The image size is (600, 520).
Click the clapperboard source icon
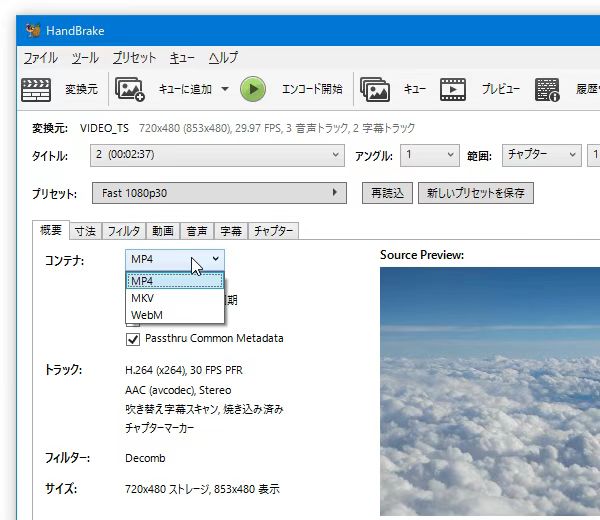tap(36, 90)
